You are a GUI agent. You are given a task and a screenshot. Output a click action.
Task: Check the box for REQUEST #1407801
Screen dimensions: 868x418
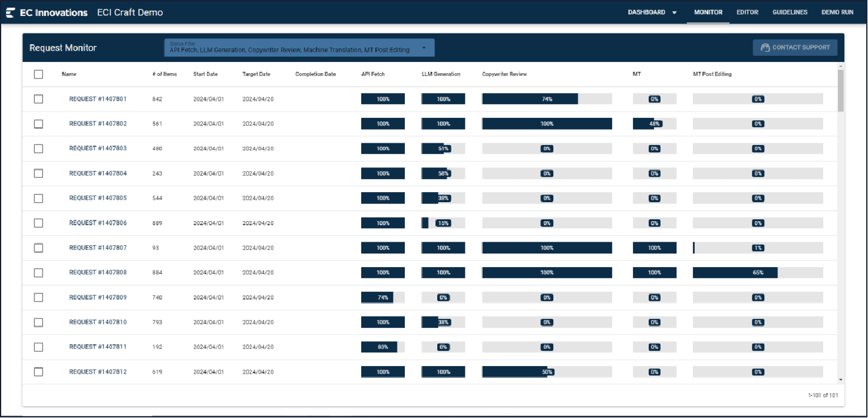pos(38,99)
